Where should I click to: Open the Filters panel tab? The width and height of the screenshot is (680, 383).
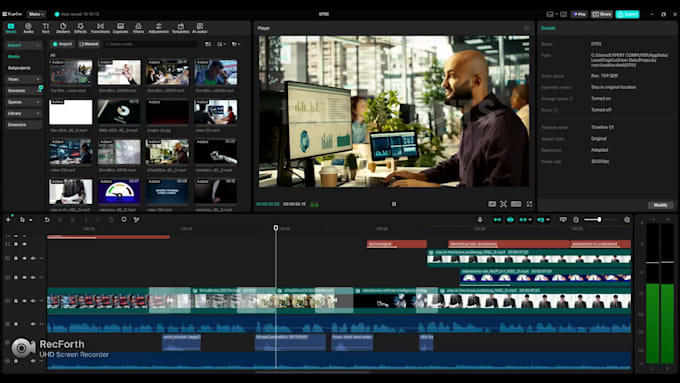point(138,28)
